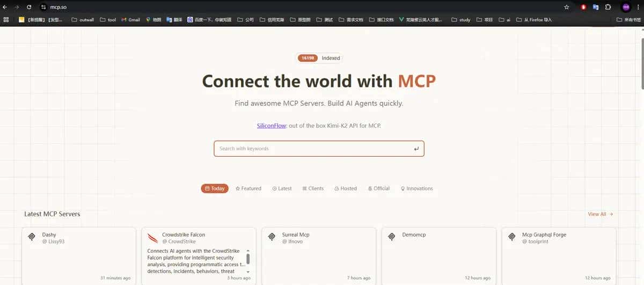Click the @ lfnovo author text
The height and width of the screenshot is (285, 644).
(292, 242)
